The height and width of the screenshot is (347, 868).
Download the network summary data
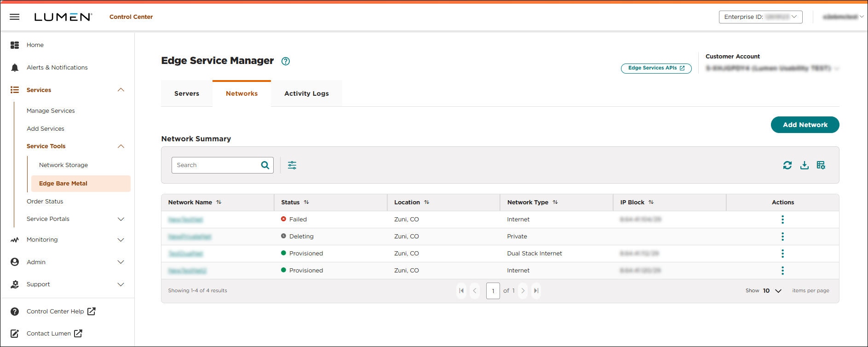point(805,165)
